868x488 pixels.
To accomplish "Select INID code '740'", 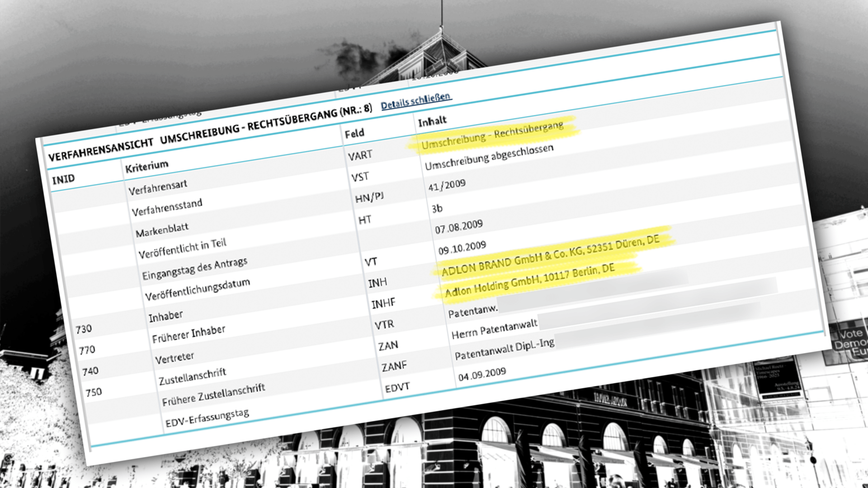I will tap(90, 371).
